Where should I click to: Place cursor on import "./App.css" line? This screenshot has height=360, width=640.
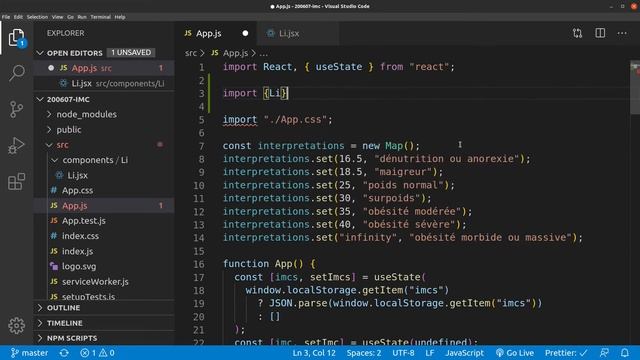tap(278, 120)
